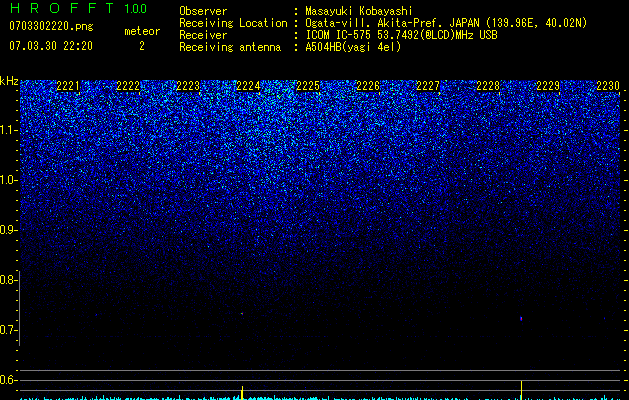Click the 0.6 kHz axis label
Screen dimensions: 629x400
(7, 380)
